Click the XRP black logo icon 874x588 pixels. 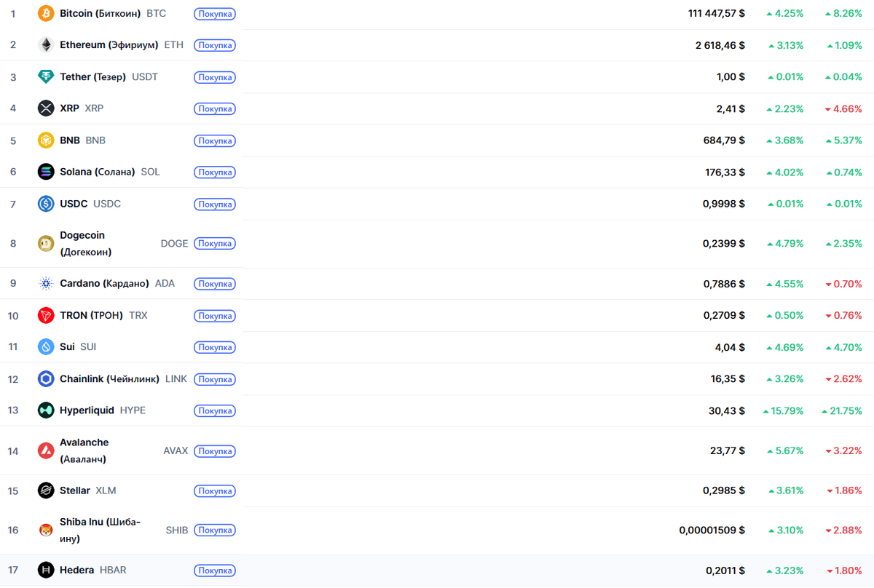46,108
